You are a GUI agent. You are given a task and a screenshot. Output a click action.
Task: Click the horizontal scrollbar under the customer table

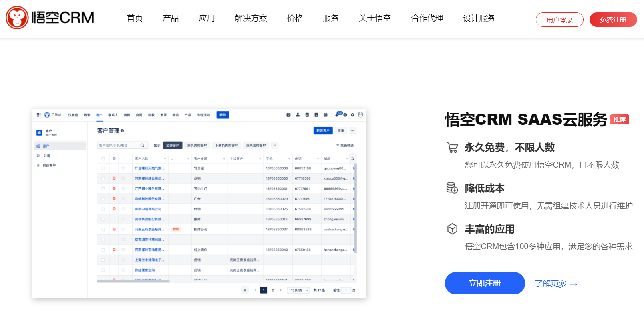pos(133,281)
